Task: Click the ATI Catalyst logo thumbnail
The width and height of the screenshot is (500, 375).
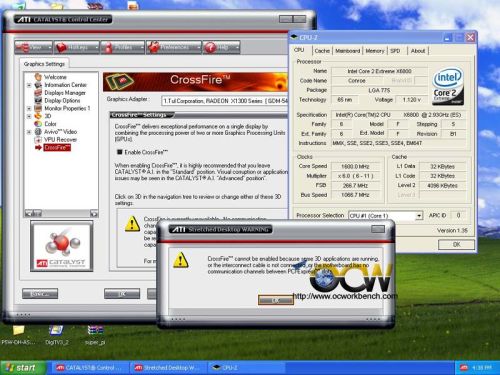Action: pyautogui.click(x=61, y=246)
